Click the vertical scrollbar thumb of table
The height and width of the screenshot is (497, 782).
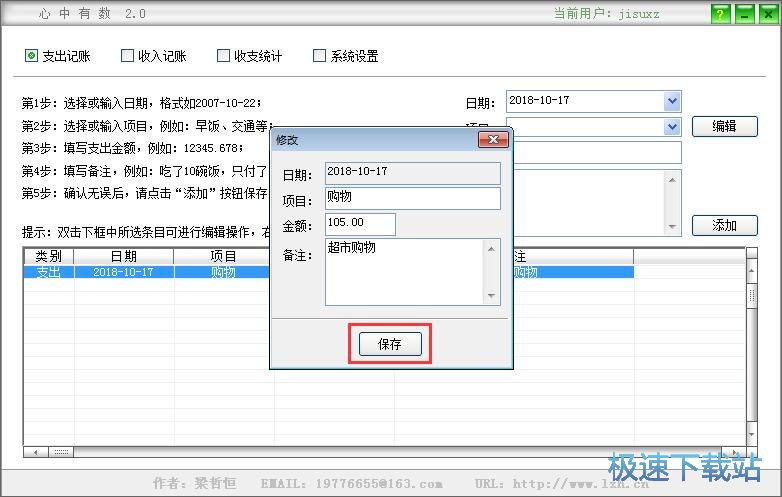click(752, 295)
